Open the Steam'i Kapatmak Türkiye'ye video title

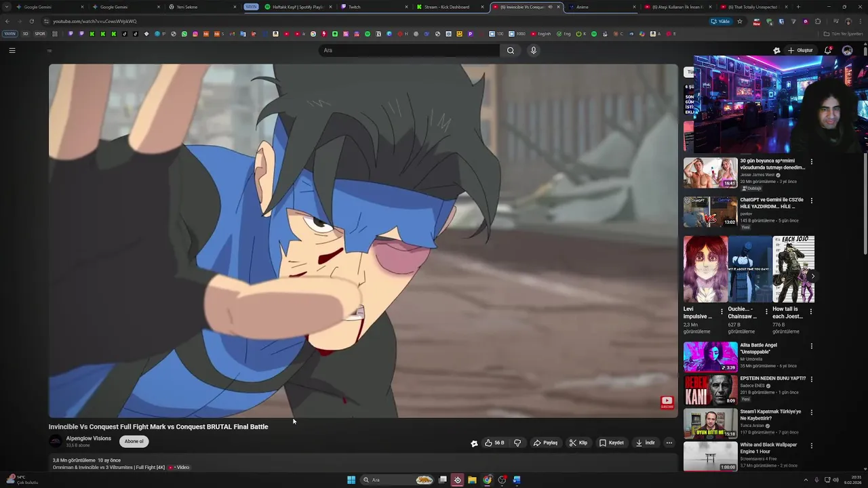click(770, 415)
